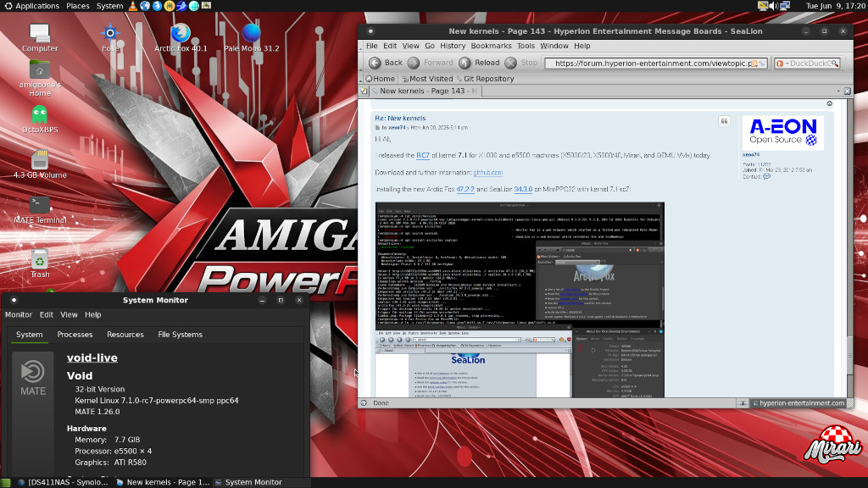Click the clock showing Tue Jun 9, 17:20
The image size is (868, 488).
pyautogui.click(x=835, y=6)
